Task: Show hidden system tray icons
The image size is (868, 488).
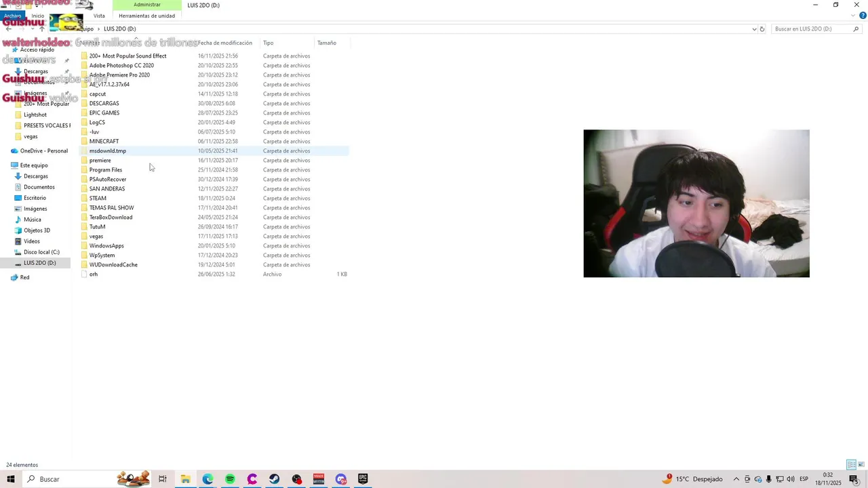Action: point(737,479)
